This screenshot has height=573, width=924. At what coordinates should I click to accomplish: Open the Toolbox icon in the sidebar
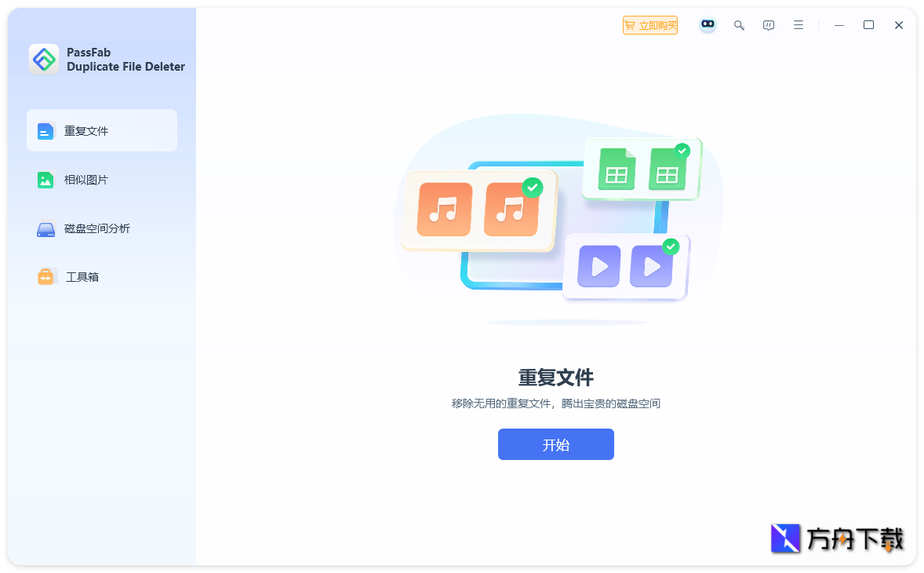45,276
